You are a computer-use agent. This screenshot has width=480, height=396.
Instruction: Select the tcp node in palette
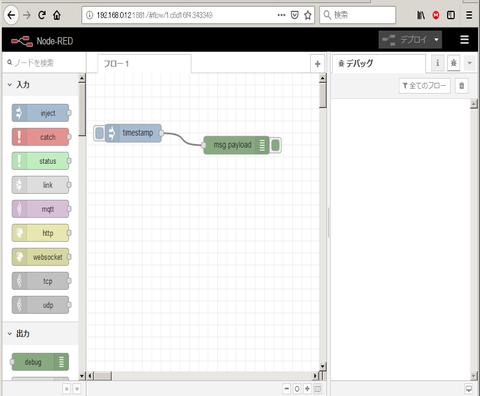(40, 281)
